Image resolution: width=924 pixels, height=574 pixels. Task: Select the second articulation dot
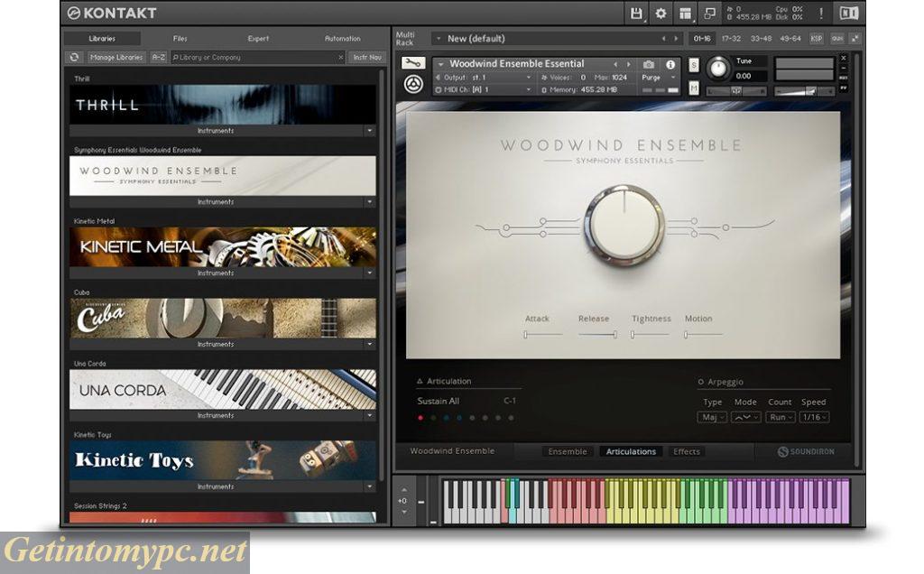coord(433,418)
